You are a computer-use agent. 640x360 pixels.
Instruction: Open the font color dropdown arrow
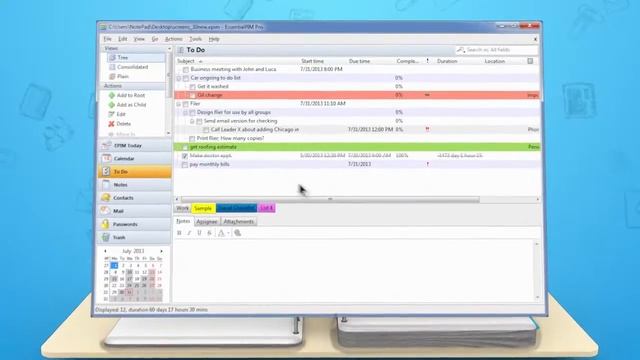tap(228, 233)
